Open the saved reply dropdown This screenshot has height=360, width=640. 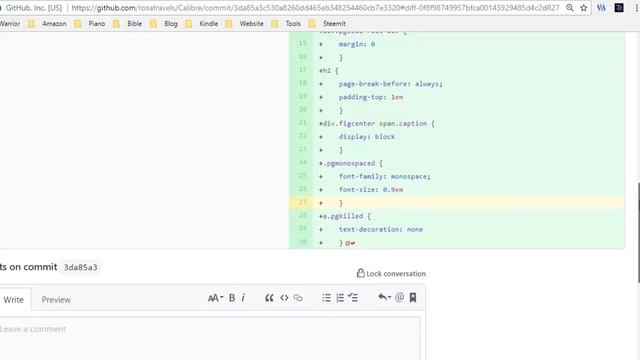coord(384,298)
